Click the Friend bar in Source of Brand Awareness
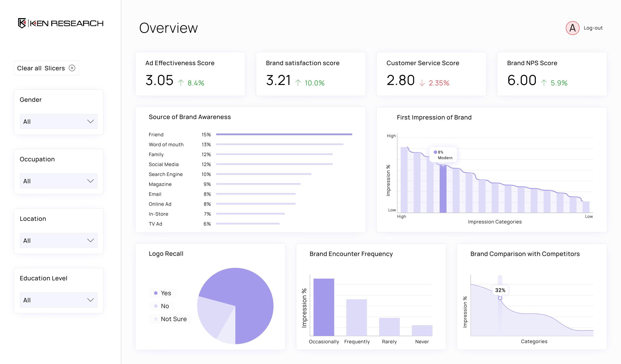 [x=283, y=134]
